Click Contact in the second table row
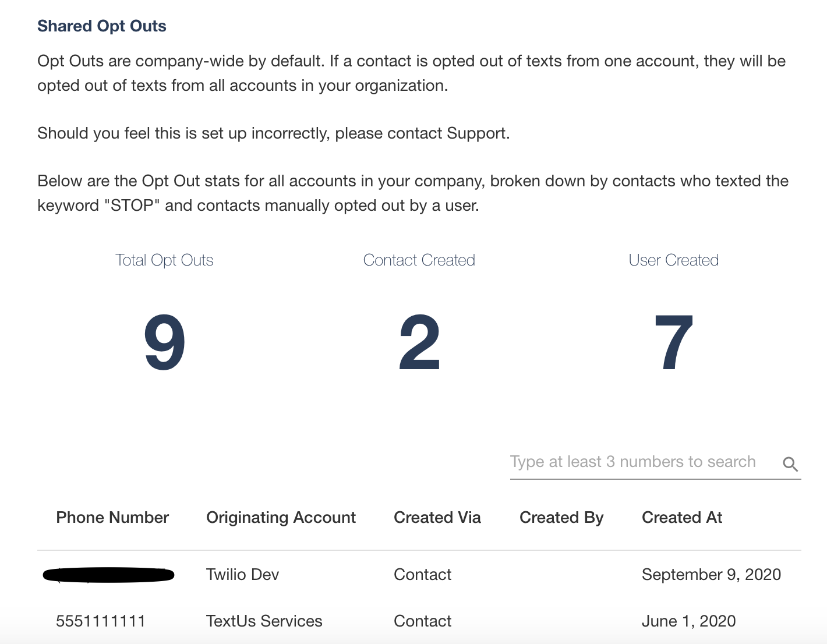 coord(423,621)
